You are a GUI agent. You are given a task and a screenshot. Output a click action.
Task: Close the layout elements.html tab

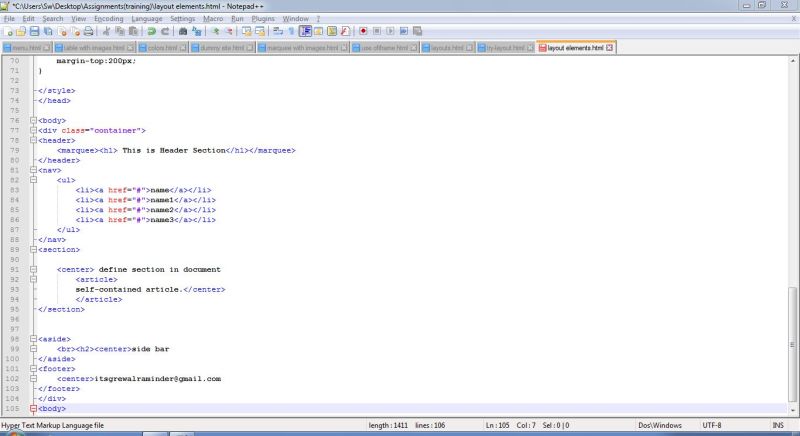(x=609, y=48)
